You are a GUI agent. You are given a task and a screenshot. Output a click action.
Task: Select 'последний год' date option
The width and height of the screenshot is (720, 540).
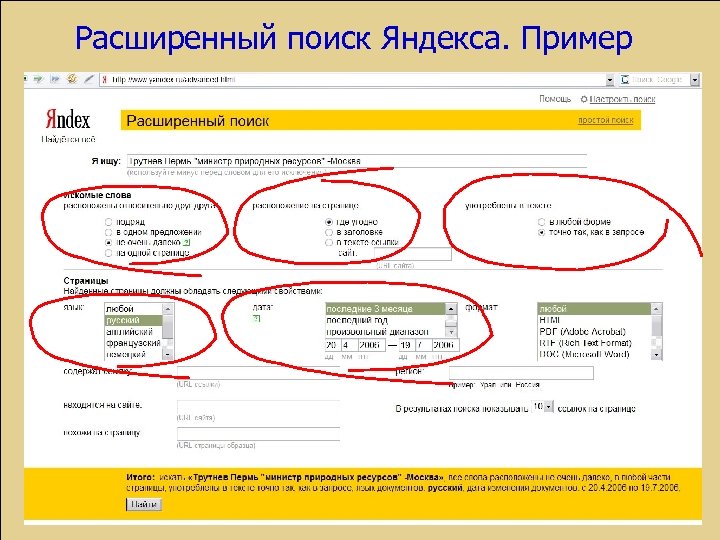pyautogui.click(x=386, y=320)
